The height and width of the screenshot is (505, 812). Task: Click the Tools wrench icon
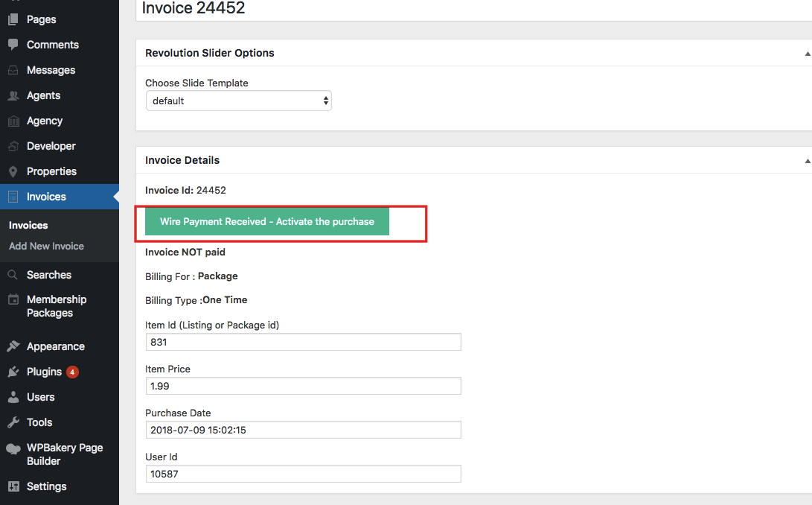tap(13, 422)
